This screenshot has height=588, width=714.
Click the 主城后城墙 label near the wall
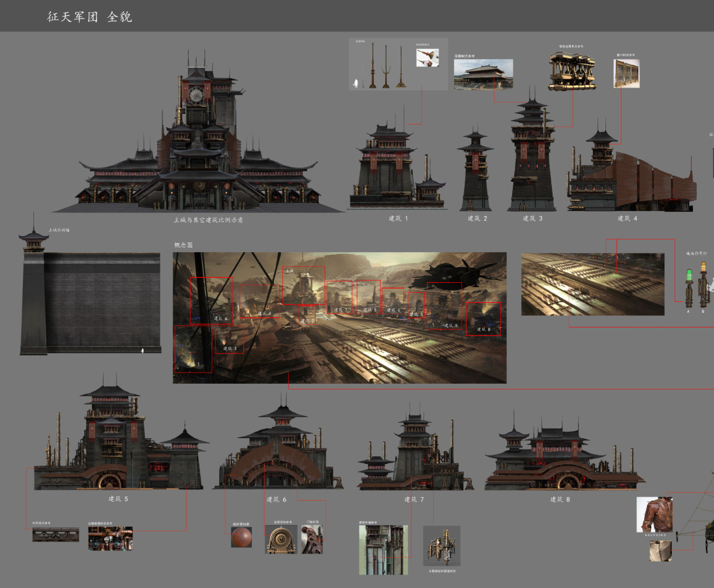point(59,230)
